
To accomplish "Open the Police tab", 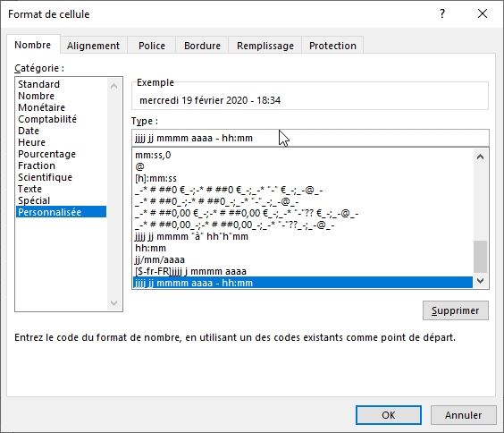I will pyautogui.click(x=152, y=46).
